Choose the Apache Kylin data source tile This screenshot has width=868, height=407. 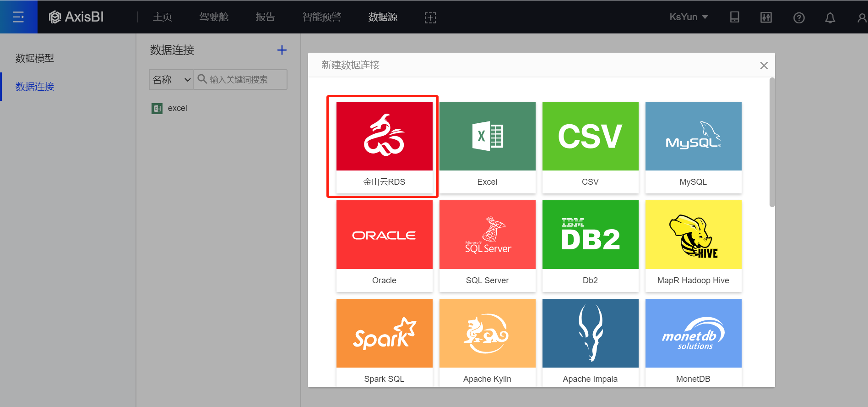[x=487, y=343]
